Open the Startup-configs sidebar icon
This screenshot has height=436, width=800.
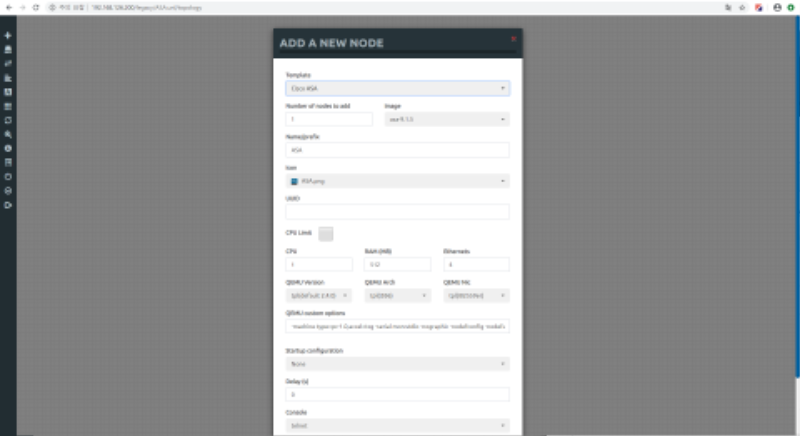point(8,78)
